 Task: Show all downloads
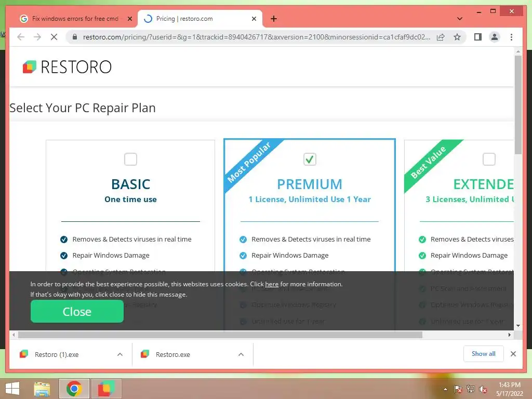484,354
